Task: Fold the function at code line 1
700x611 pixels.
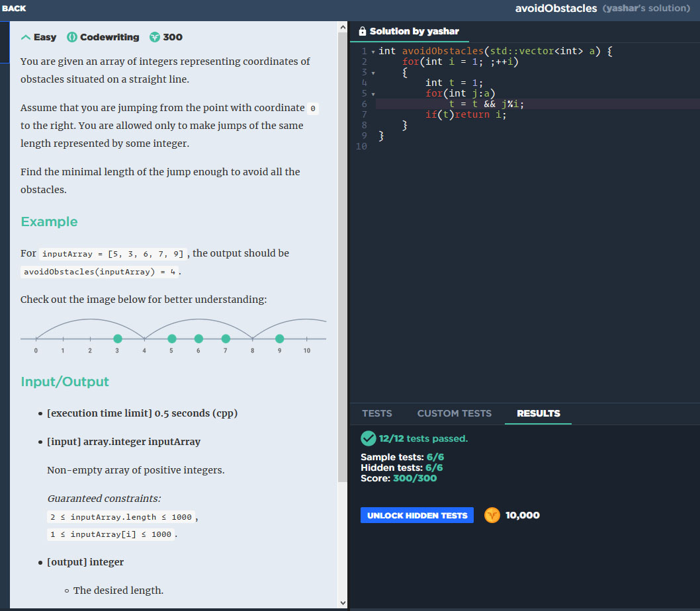Action: point(373,52)
